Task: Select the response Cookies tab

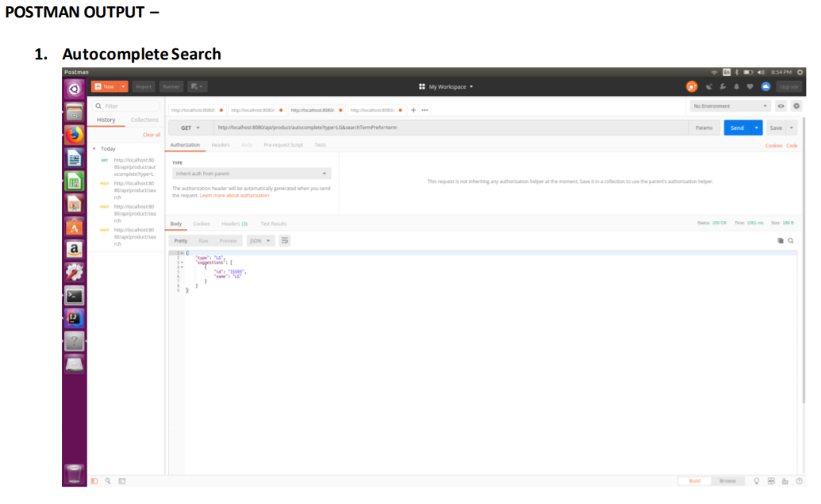Action: pyautogui.click(x=201, y=223)
